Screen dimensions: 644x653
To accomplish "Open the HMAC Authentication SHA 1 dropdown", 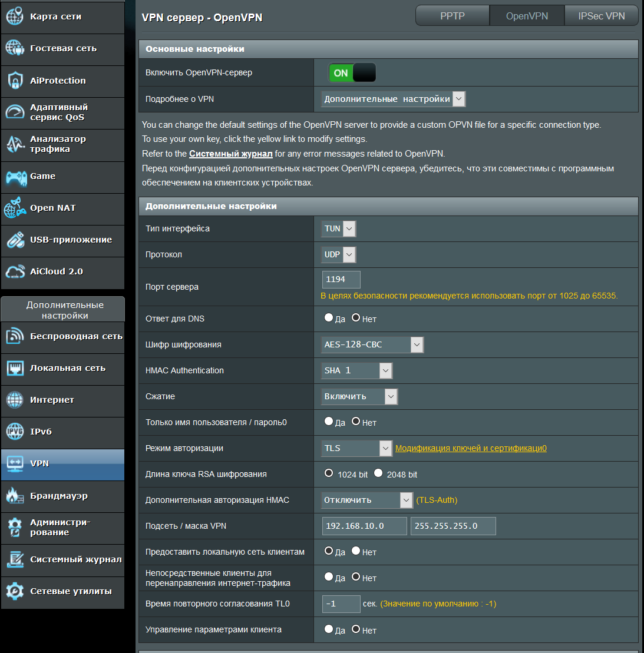I will pos(356,370).
